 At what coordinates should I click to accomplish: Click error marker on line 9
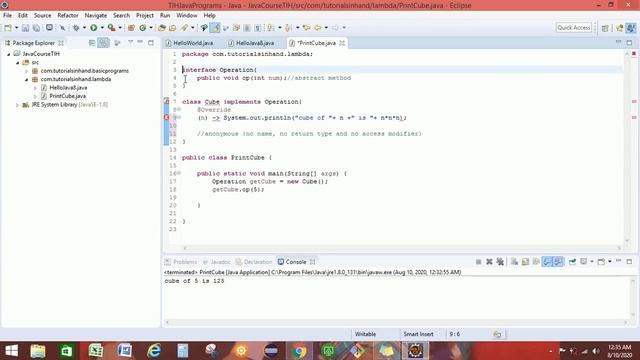pos(166,118)
